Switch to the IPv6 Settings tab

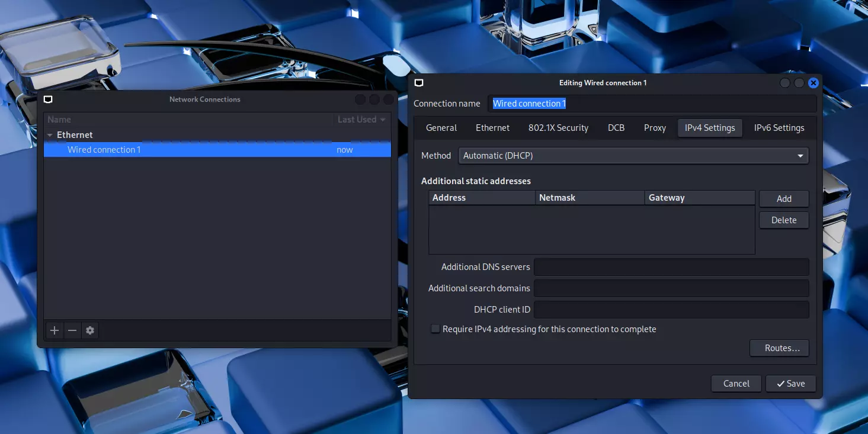point(779,128)
